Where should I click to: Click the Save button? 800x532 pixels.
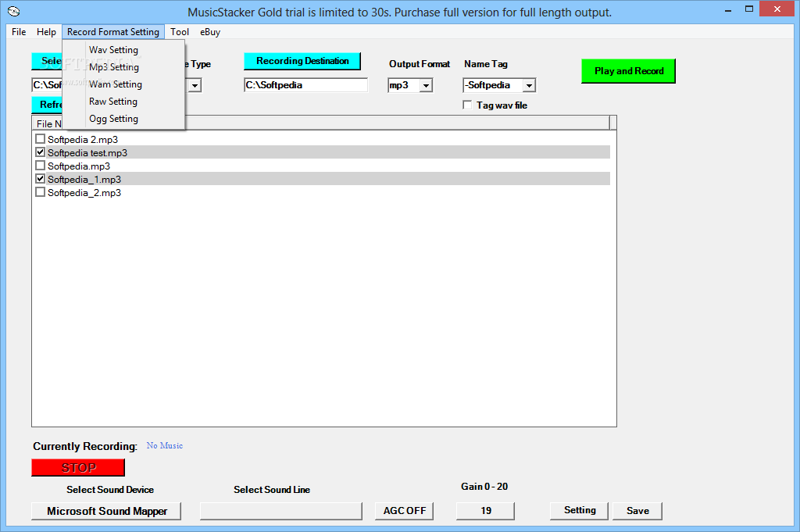(637, 511)
